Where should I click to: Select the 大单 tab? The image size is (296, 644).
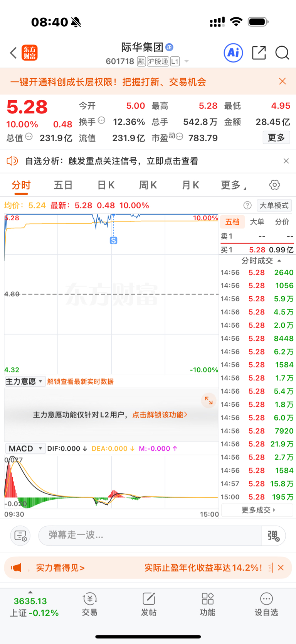point(257,222)
